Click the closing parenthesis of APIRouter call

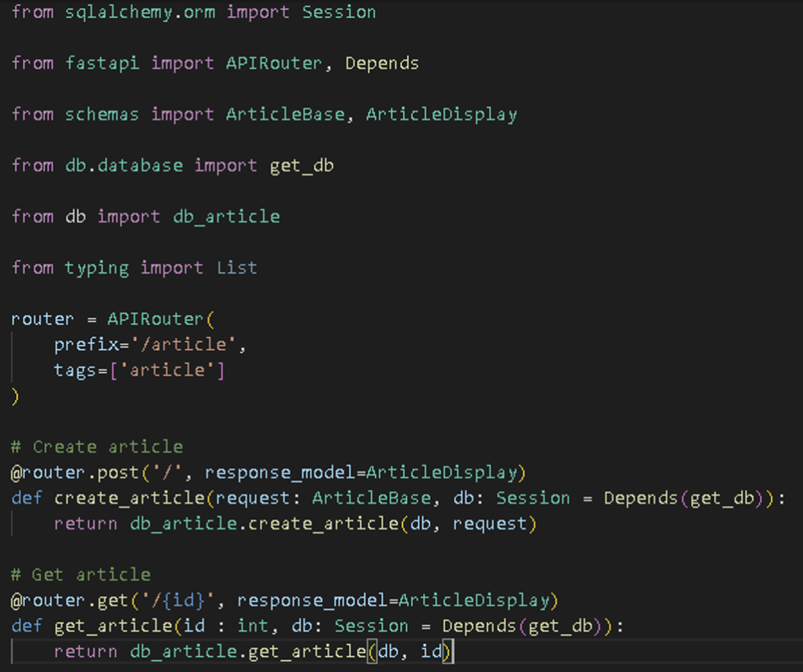pos(15,396)
